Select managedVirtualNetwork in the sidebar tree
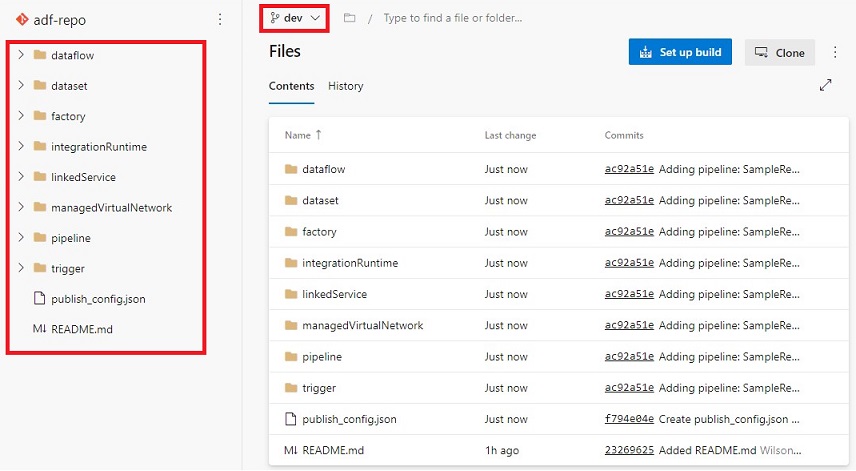 [x=111, y=208]
